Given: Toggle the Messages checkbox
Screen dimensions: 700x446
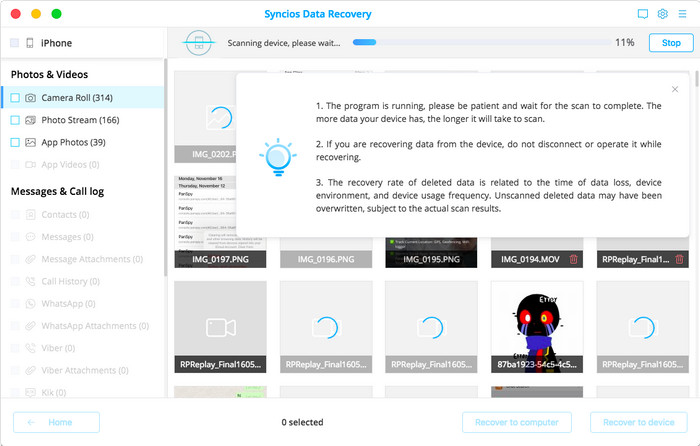Looking at the screenshot, I should 15,237.
